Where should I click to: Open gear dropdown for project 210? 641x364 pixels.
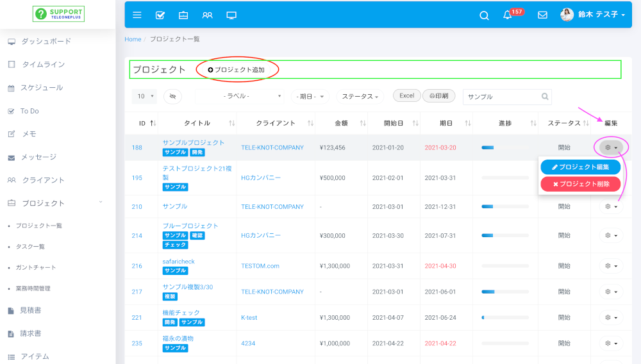click(611, 207)
